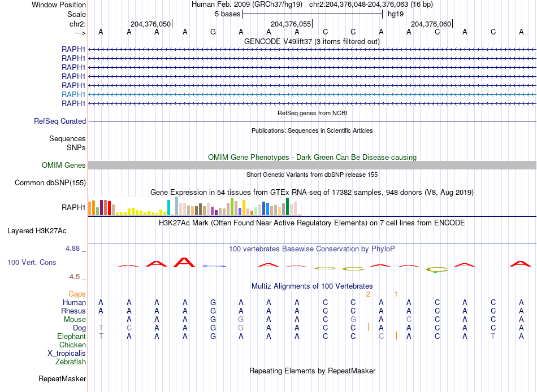
Task: Click '100 vertebrates Basewise Conservation by PhyloP' title
Action: [312, 249]
